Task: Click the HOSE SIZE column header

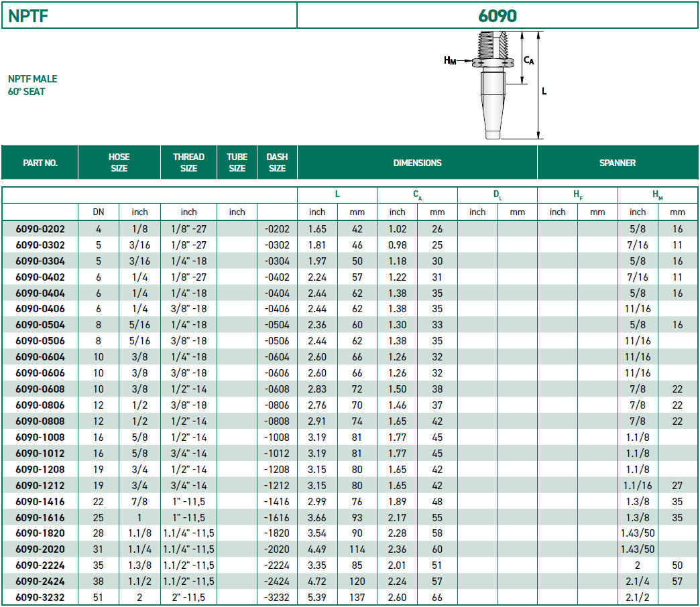Action: coord(119,163)
